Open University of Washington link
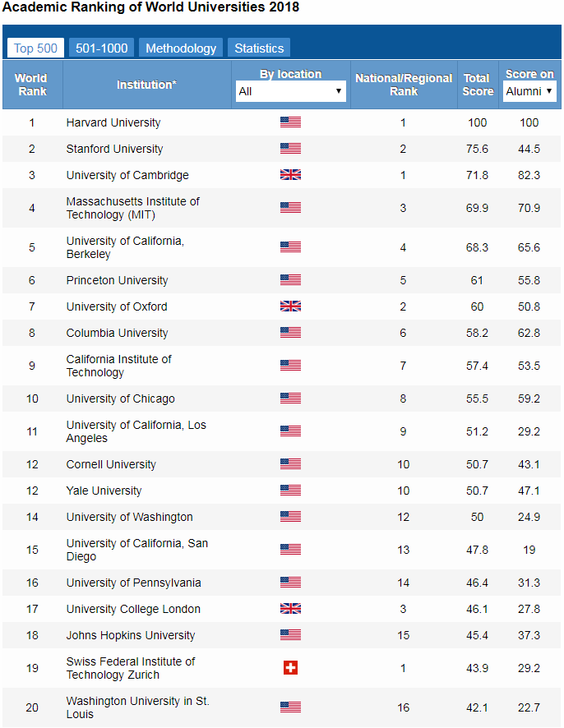 pyautogui.click(x=129, y=517)
